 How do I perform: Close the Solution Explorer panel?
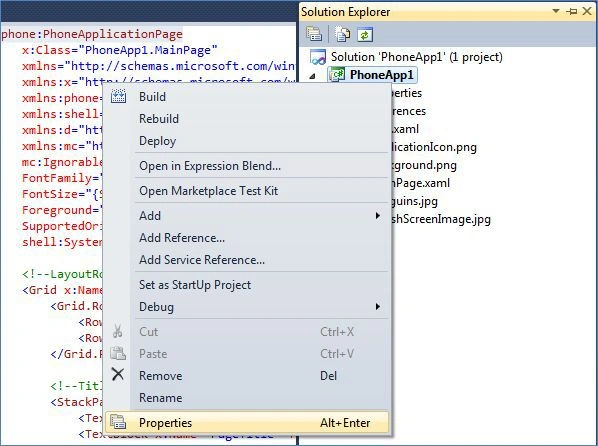[x=587, y=11]
